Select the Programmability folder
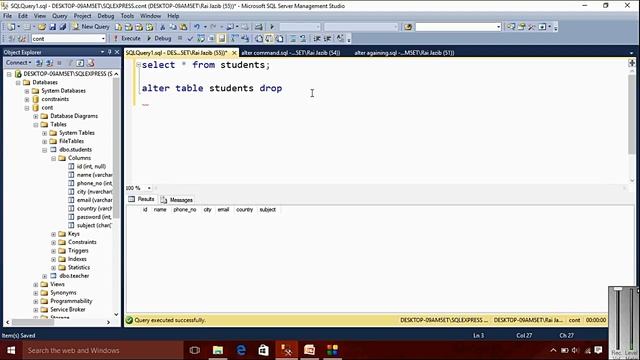The height and width of the screenshot is (360, 640). point(71,301)
